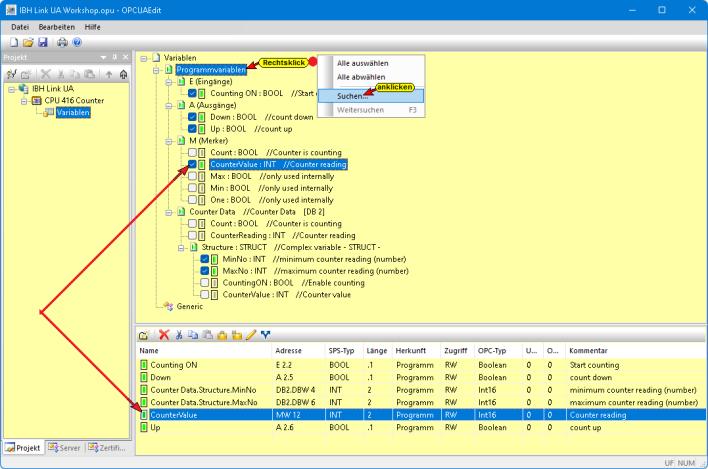This screenshot has height=469, width=708.
Task: Click the CPU 416 Counter module icon
Action: point(37,100)
